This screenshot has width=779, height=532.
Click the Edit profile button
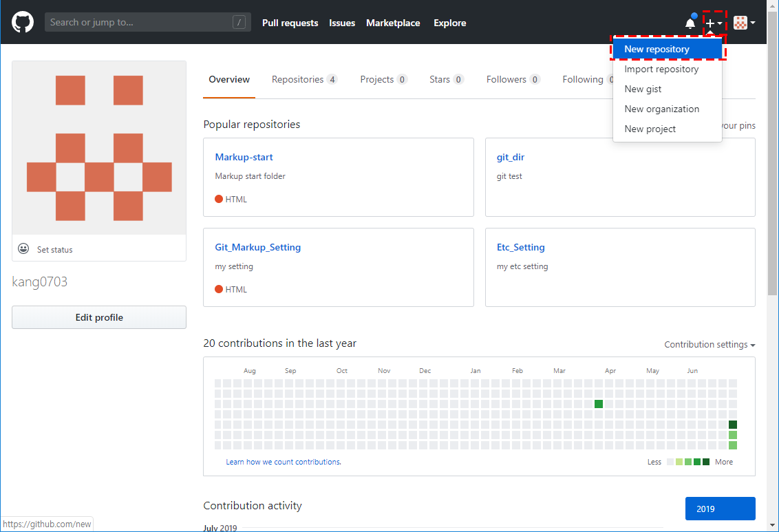[99, 317]
